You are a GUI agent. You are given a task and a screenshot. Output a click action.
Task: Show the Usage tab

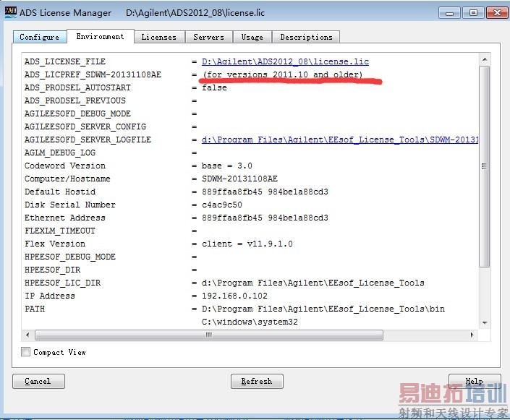(x=252, y=37)
